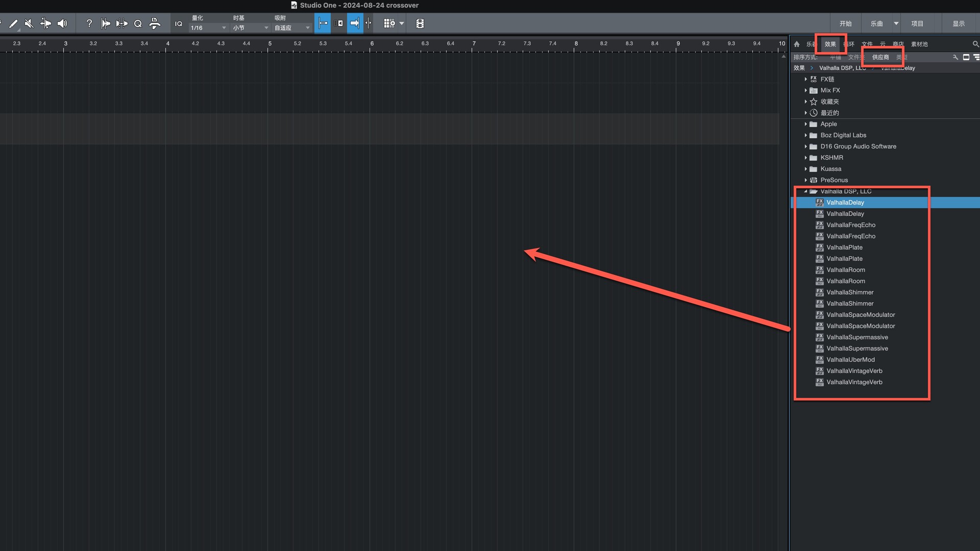This screenshot has width=980, height=551.
Task: Open the Q quantize panel
Action: (138, 23)
